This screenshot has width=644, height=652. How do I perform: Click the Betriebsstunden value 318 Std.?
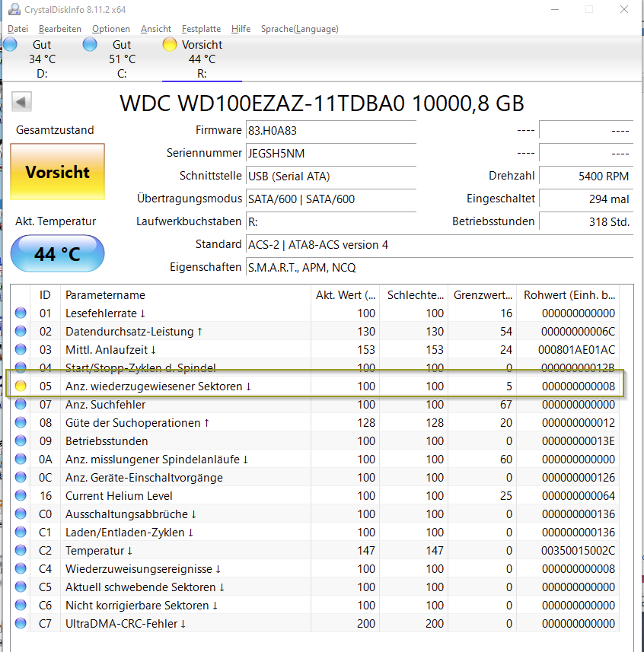coord(586,222)
